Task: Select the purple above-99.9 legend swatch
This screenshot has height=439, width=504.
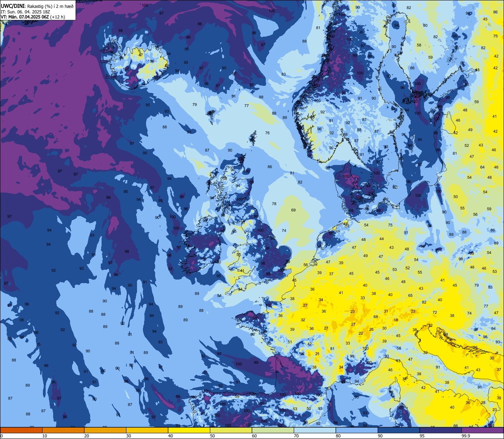Action: click(x=482, y=430)
